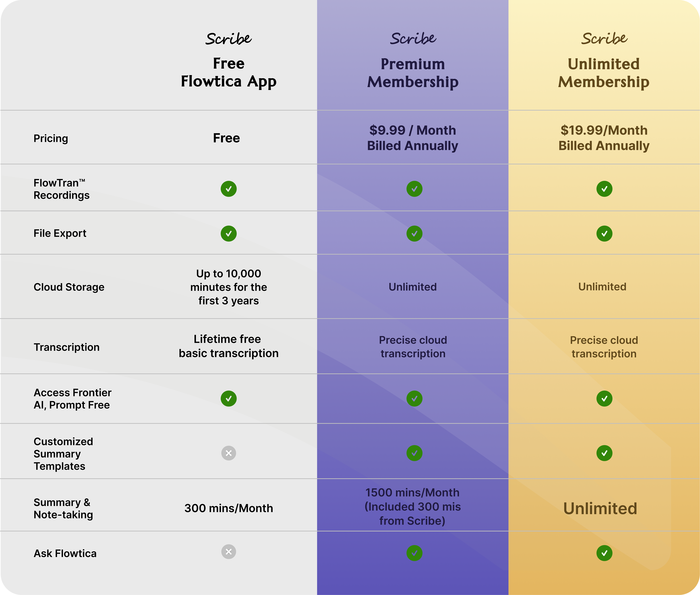Click Premium plan File Export green checkmark
The width and height of the screenshot is (700, 595).
point(414,233)
